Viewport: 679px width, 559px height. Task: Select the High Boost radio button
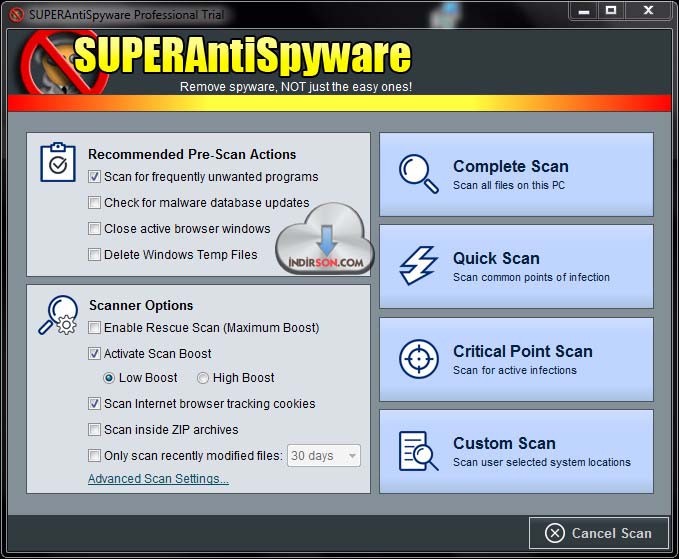click(x=203, y=378)
